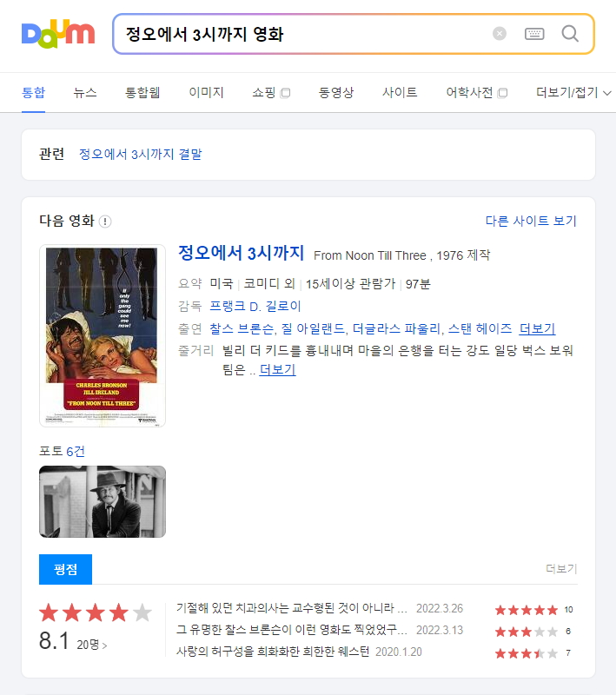Click the new-window icon beside 어학사전
The image size is (616, 695).
click(502, 93)
